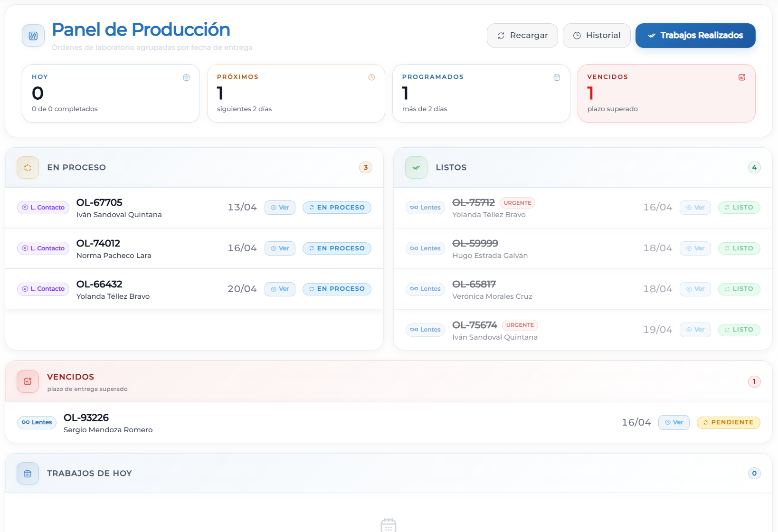View order OL-75712 in Listos

point(695,208)
